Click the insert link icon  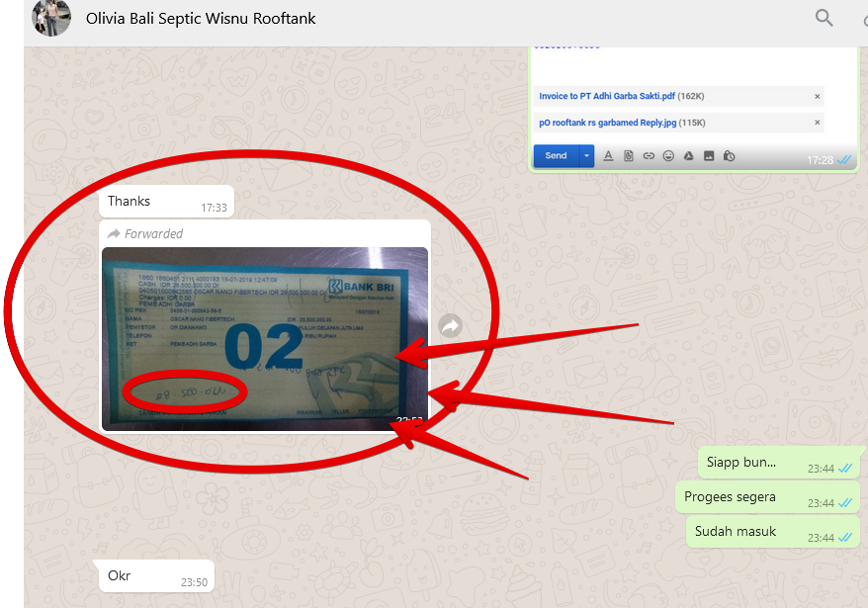pos(649,155)
